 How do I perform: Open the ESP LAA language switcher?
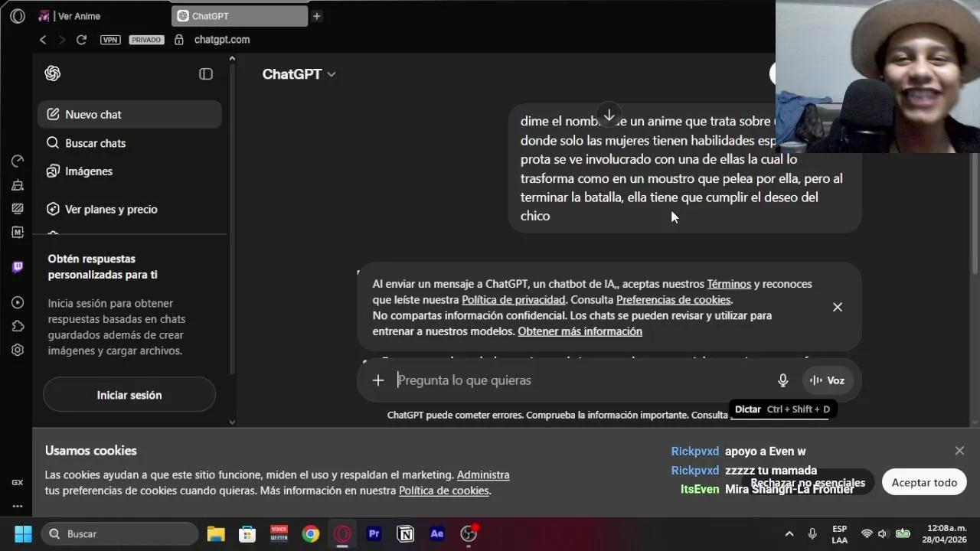click(840, 534)
